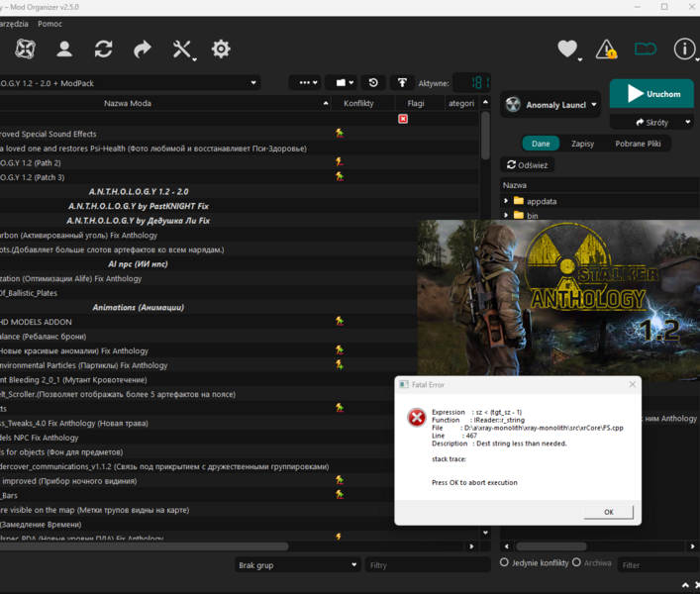Click the Nazwa header in data panel
The image size is (700, 594).
click(x=514, y=185)
